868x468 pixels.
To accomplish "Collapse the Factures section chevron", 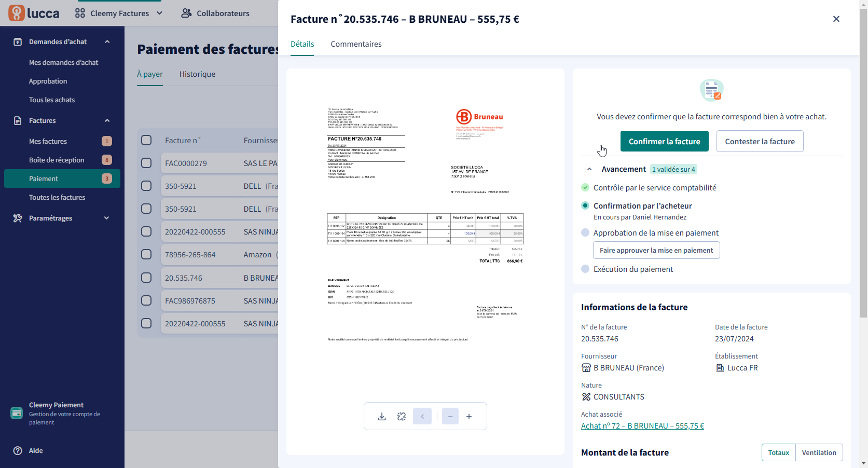I will click(107, 120).
